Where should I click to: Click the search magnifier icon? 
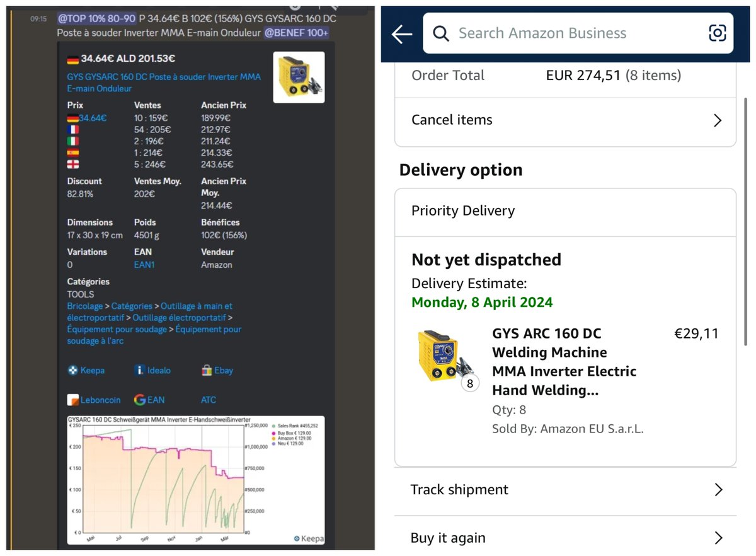pyautogui.click(x=440, y=32)
